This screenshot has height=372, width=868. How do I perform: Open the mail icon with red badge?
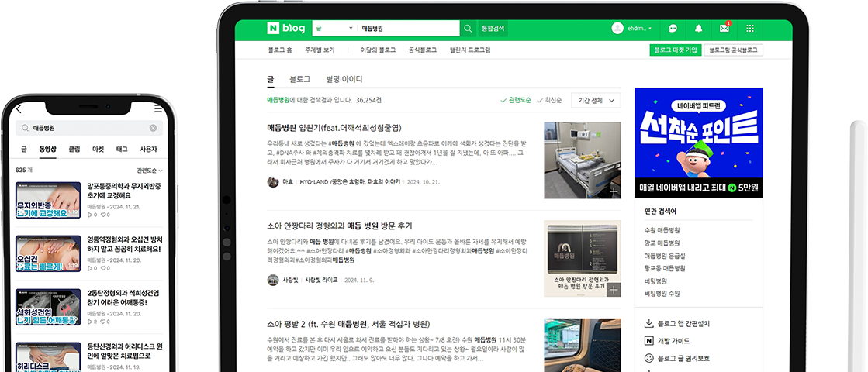(724, 29)
